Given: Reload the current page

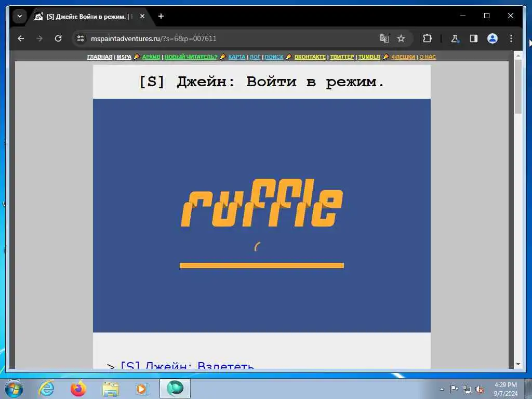Looking at the screenshot, I should click(58, 38).
